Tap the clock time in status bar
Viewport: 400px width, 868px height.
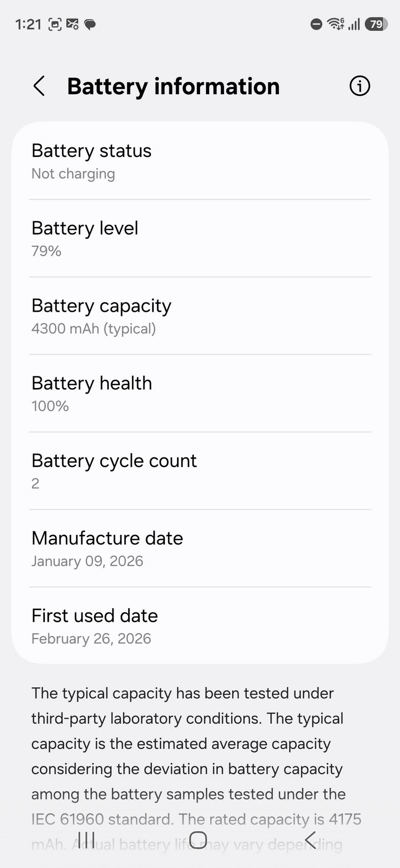28,24
